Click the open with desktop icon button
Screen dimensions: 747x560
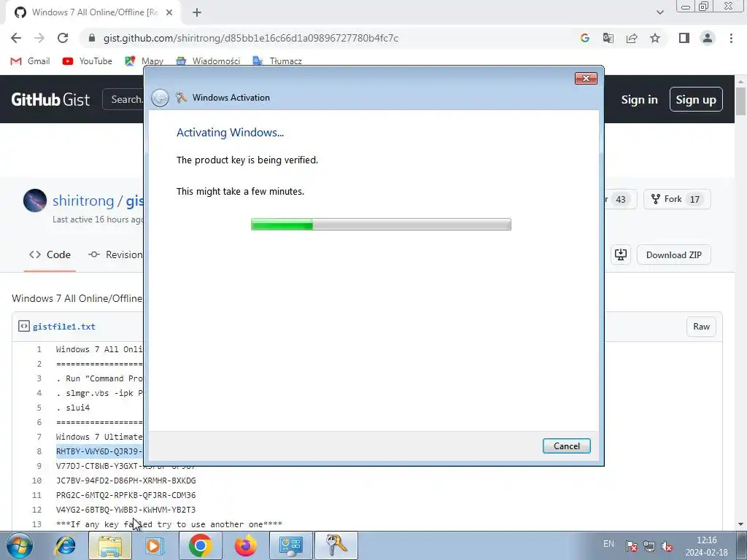[x=620, y=254]
